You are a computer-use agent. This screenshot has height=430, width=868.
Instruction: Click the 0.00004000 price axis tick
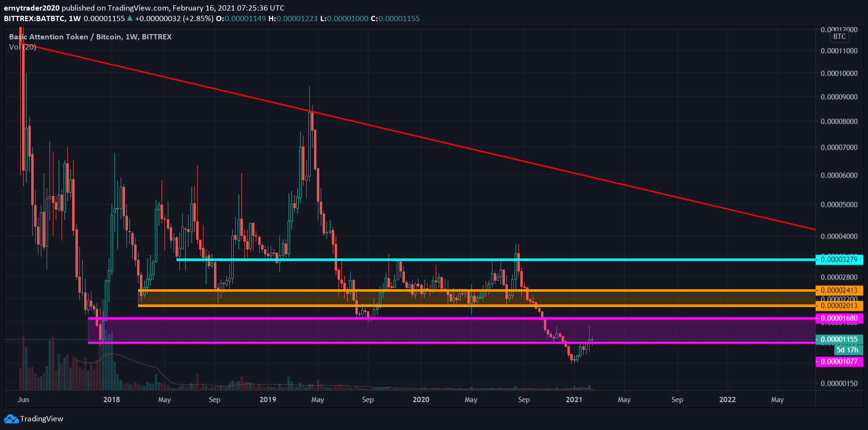click(x=839, y=236)
